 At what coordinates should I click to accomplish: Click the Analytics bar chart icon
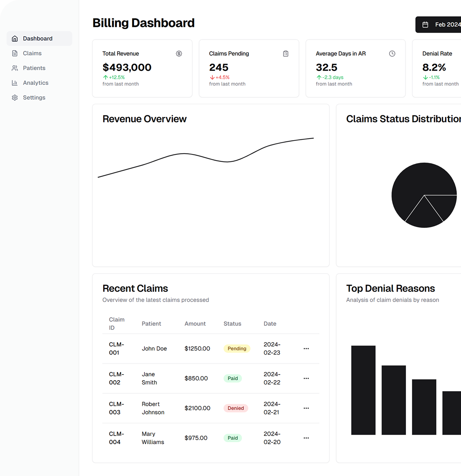coord(15,83)
